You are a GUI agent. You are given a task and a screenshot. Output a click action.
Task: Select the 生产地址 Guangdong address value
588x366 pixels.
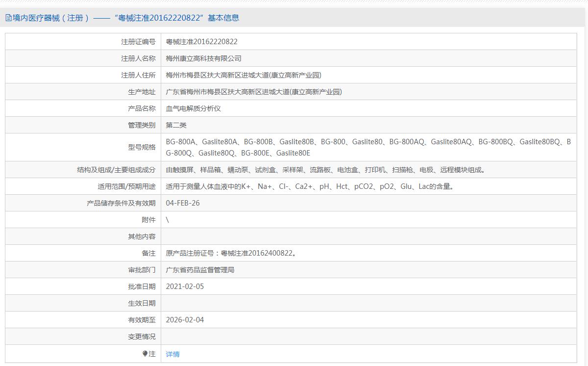click(x=254, y=92)
